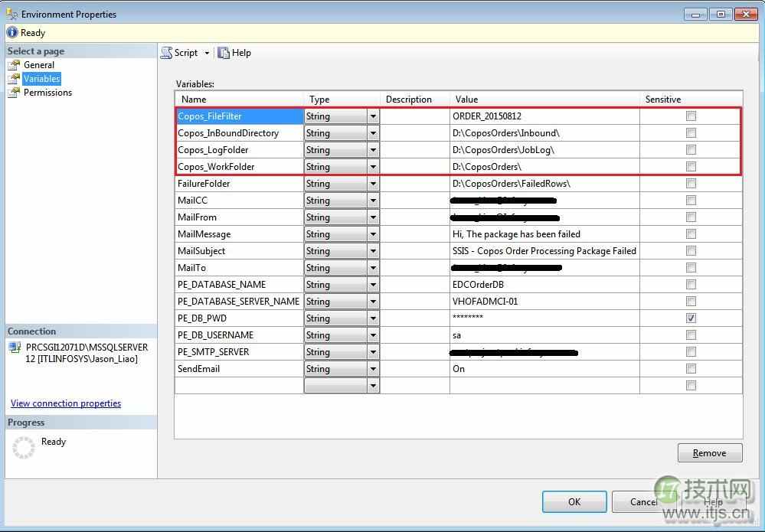
Task: Enable Sensitive for Copos_FileFilter variable
Action: click(x=691, y=116)
